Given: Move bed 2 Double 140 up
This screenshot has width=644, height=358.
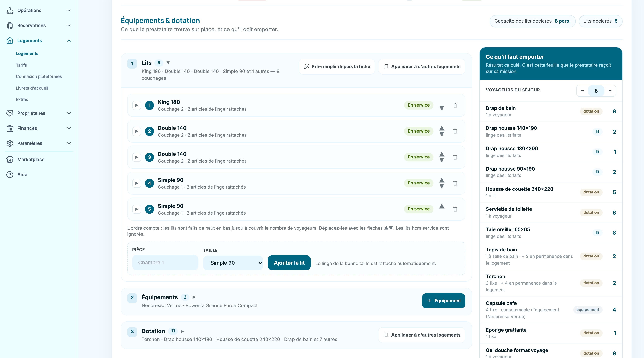Looking at the screenshot, I should point(442,128).
